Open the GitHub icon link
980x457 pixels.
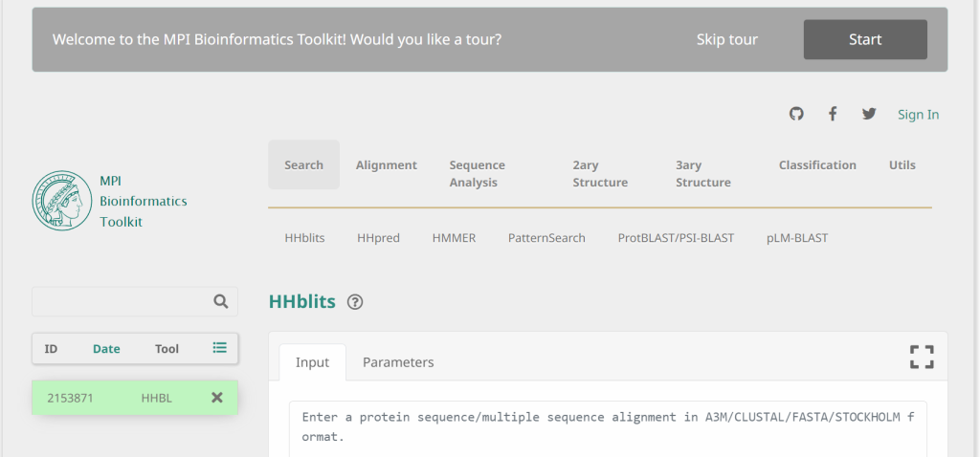pos(796,115)
